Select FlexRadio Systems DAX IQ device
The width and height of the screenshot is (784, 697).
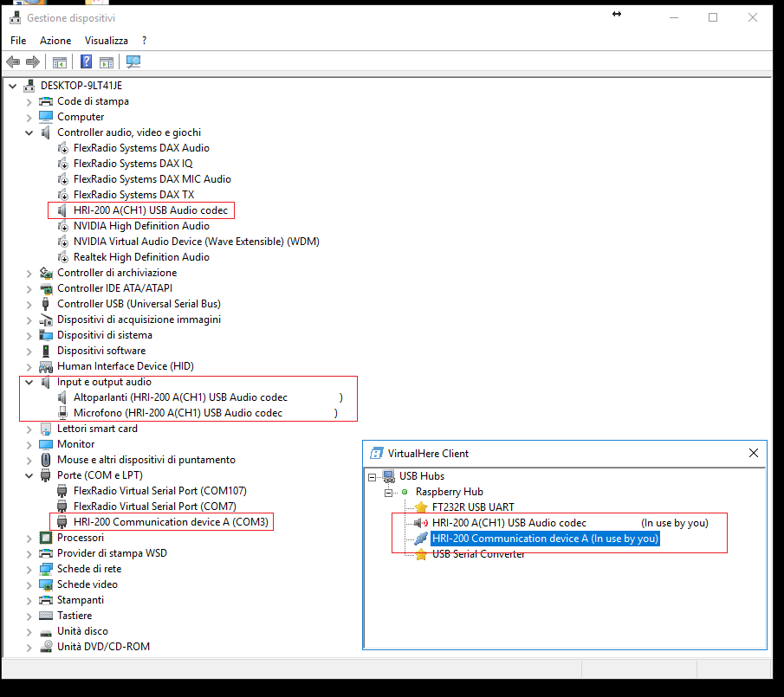tap(133, 164)
